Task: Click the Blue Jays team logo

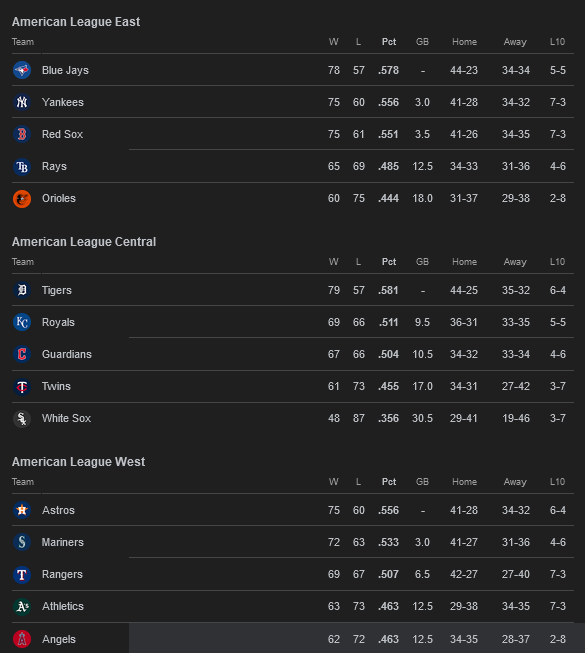Action: 22,70
